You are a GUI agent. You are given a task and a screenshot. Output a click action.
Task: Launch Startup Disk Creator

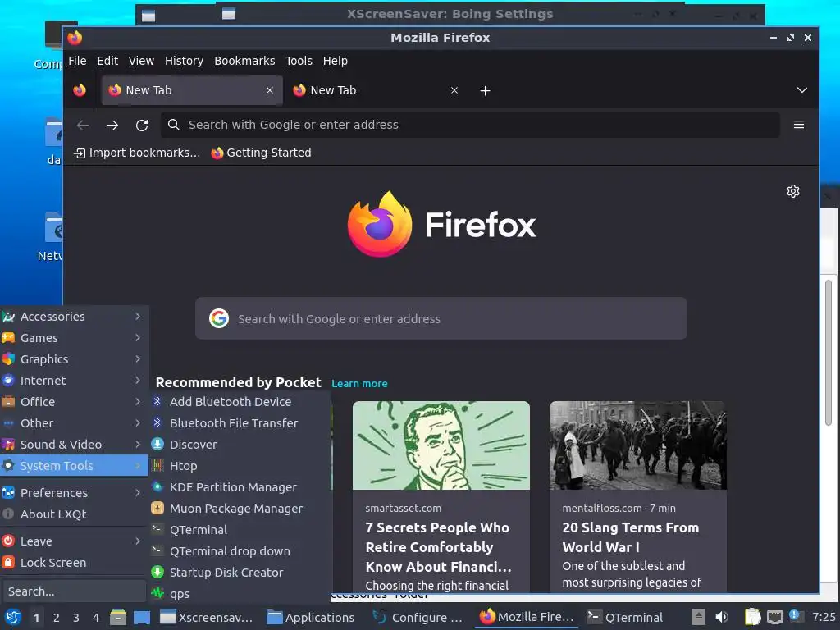click(240, 573)
